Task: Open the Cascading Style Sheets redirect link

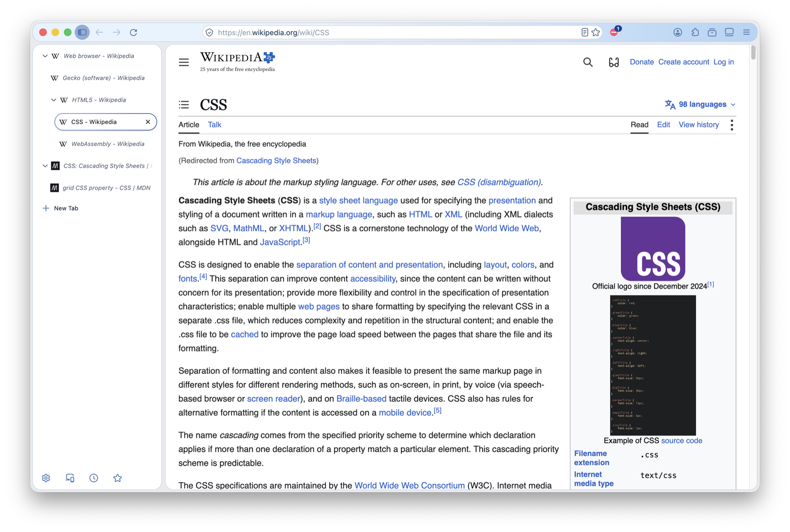Action: (276, 161)
